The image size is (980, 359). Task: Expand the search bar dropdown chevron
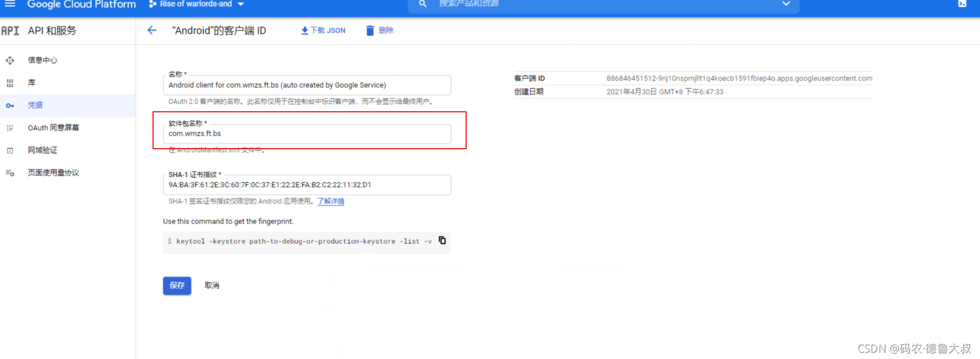pos(786,4)
